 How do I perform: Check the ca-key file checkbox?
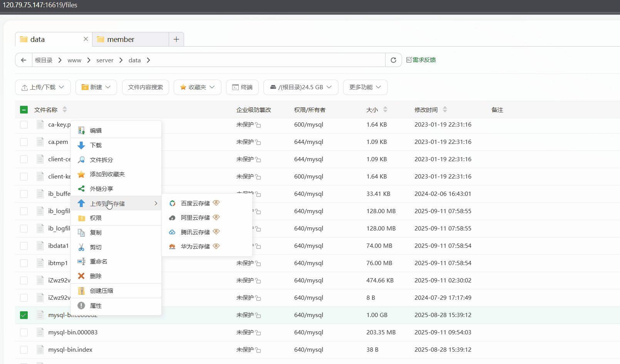click(24, 125)
